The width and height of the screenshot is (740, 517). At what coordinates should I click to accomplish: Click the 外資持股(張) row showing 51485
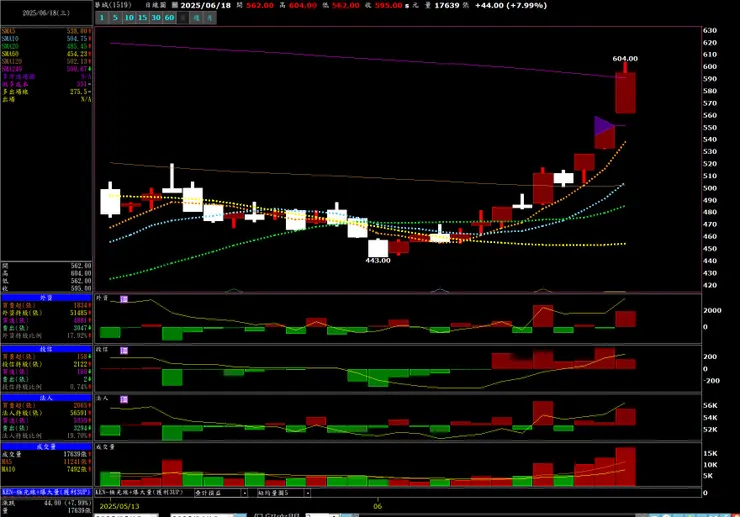pyautogui.click(x=46, y=313)
